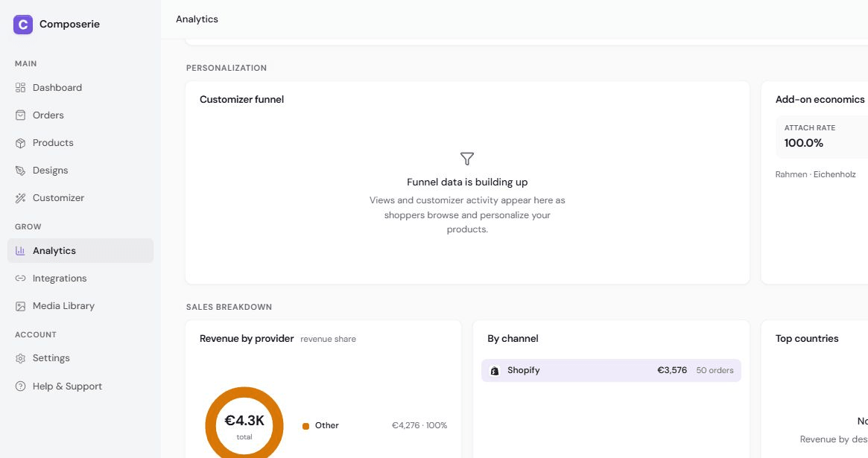Navigate to Designs
Viewport: 868px width, 458px height.
[80, 171]
